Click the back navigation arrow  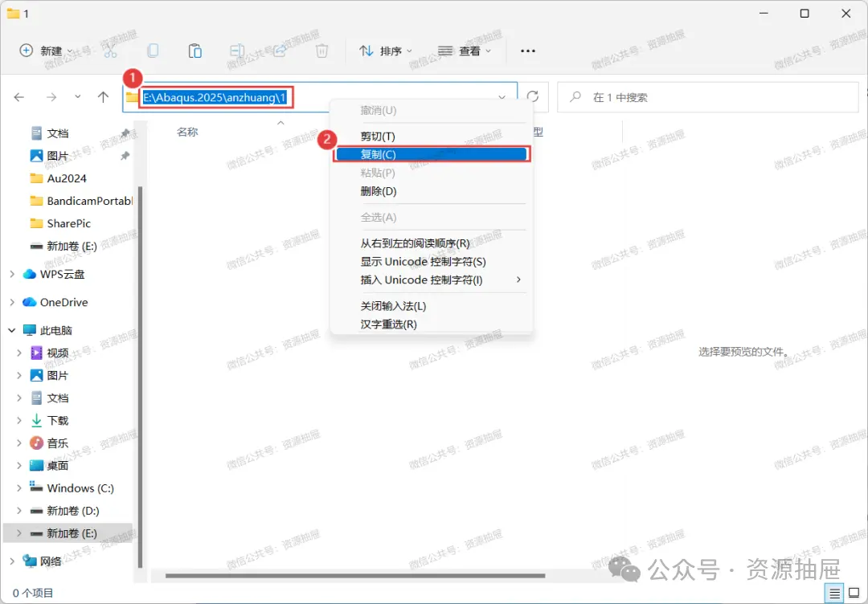[x=19, y=97]
